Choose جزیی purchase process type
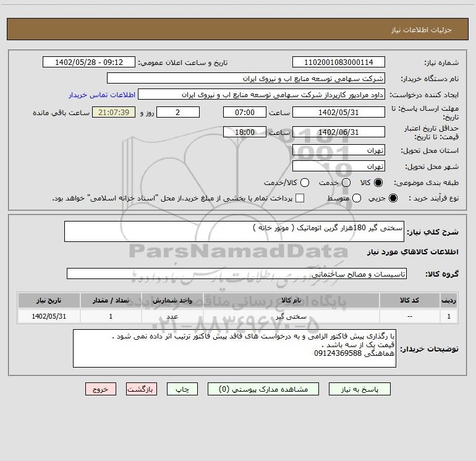This screenshot has width=476, height=461. pyautogui.click(x=393, y=198)
